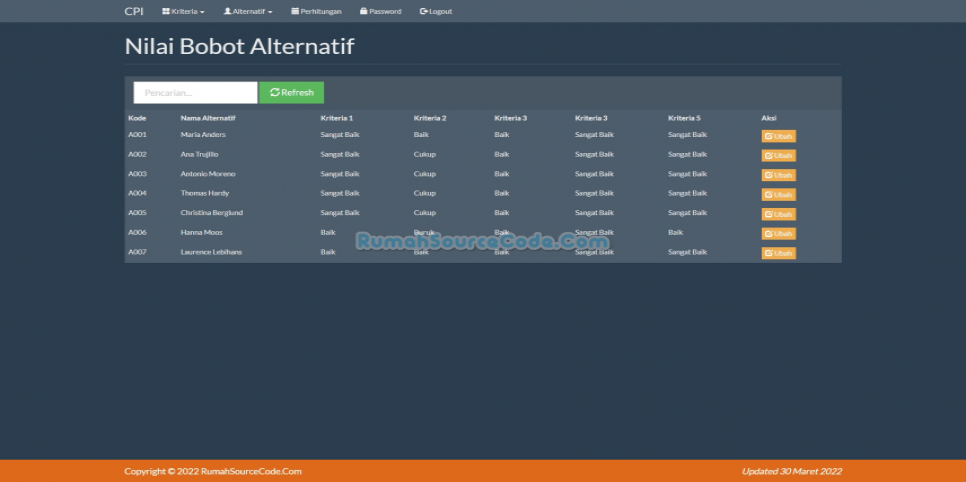Select the code cell A001
Screen dimensions: 966x482
click(137, 134)
